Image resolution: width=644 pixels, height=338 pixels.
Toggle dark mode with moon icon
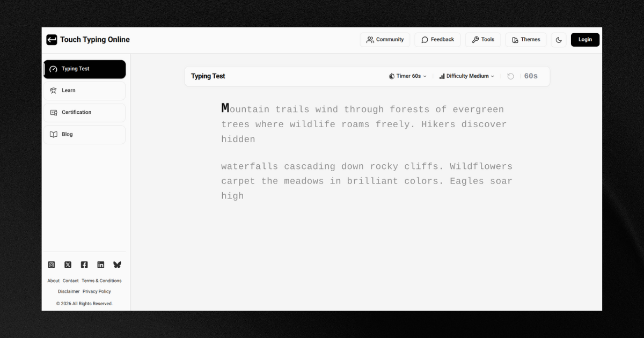[x=558, y=39]
